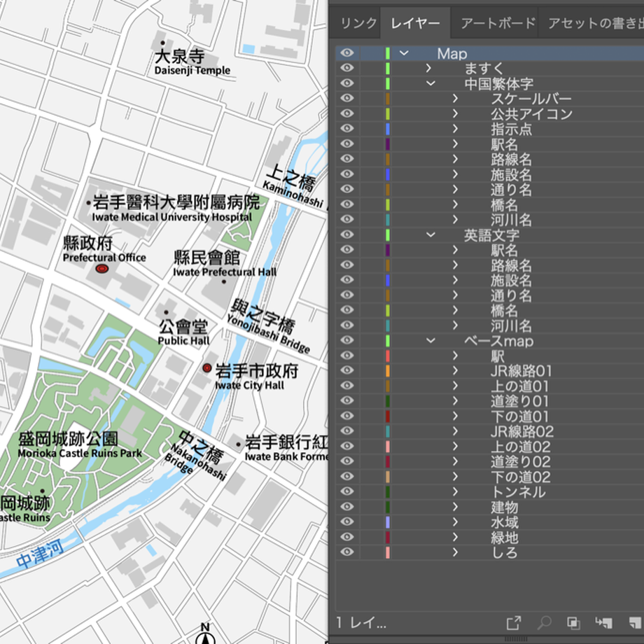This screenshot has width=644, height=644.
Task: Click the panel bottom resize grip handle
Action: (x=516, y=639)
